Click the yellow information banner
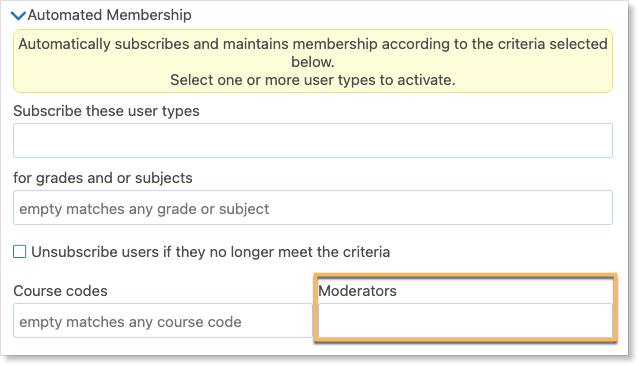Viewport: 639px width, 366px height. (313, 61)
